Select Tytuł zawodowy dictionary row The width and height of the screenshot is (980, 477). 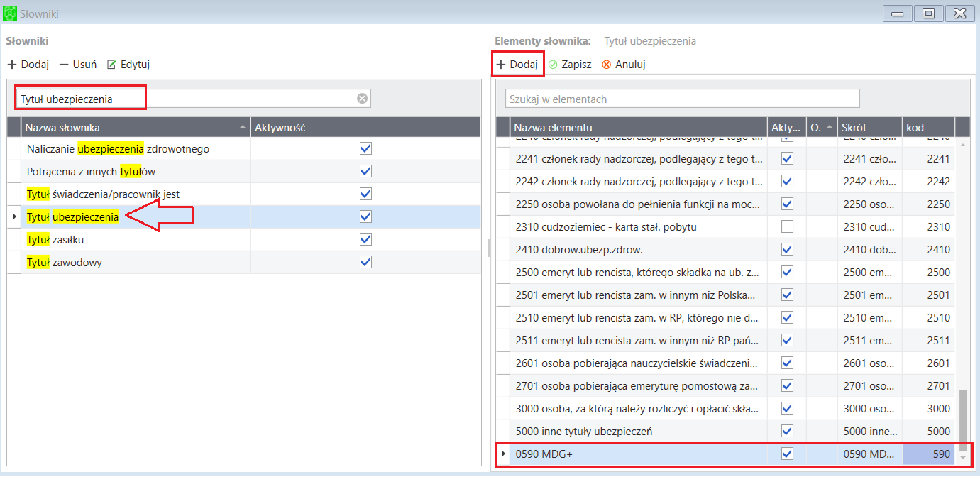[244, 263]
